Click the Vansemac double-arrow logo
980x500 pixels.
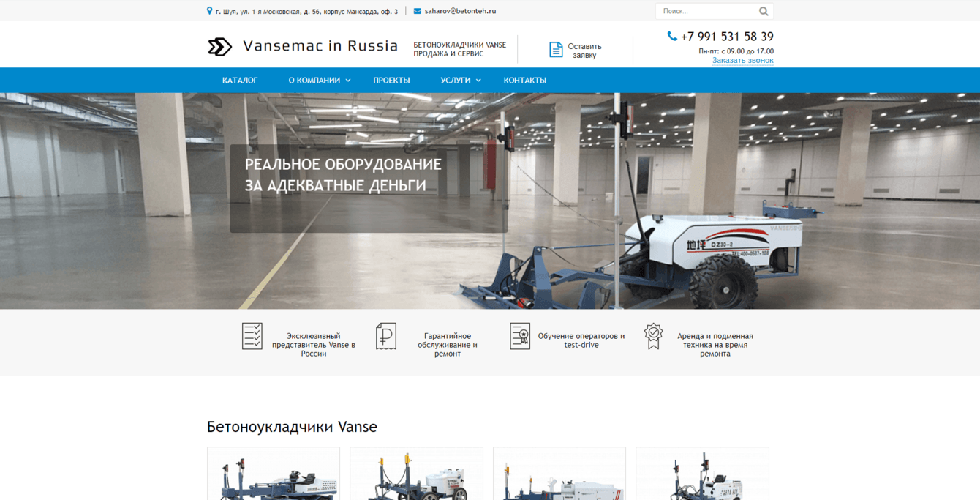point(218,46)
